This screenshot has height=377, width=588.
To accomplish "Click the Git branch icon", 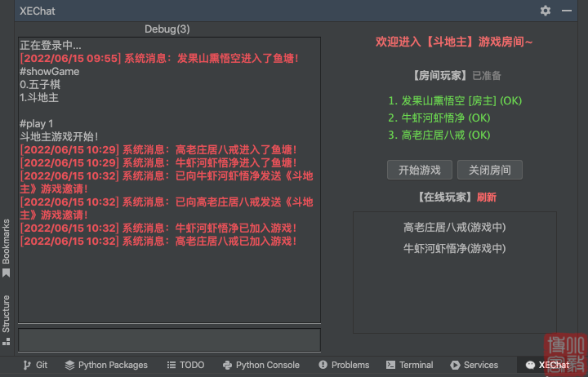I will (x=27, y=365).
